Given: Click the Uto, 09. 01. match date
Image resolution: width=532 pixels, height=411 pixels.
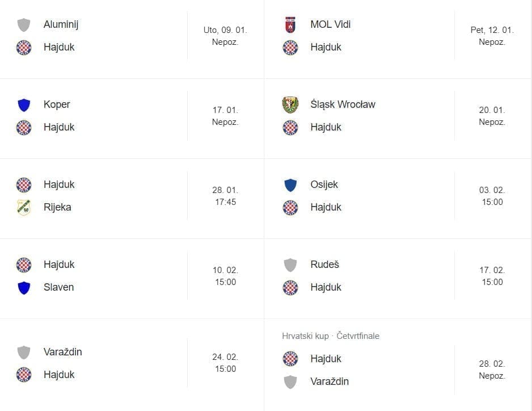Looking at the screenshot, I should coord(225,30).
